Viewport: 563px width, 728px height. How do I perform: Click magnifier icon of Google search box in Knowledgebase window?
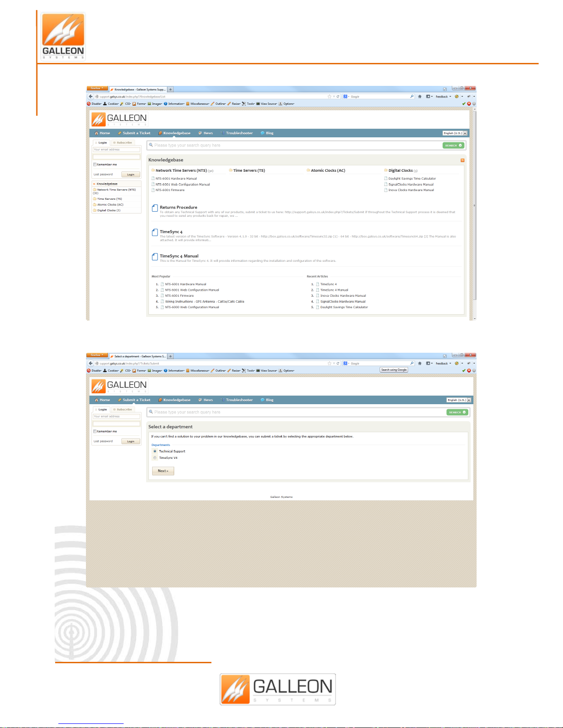[x=412, y=96]
